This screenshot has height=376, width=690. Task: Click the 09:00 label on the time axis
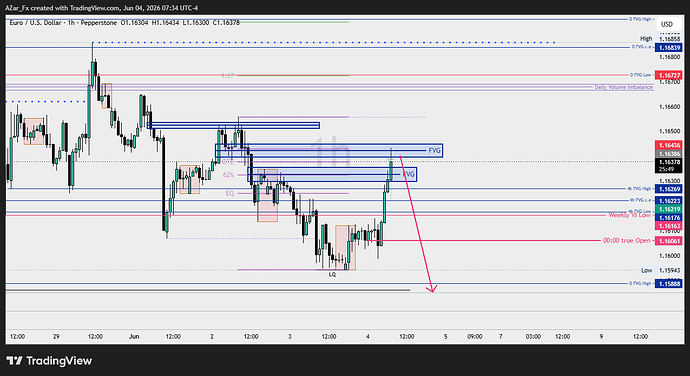point(474,336)
